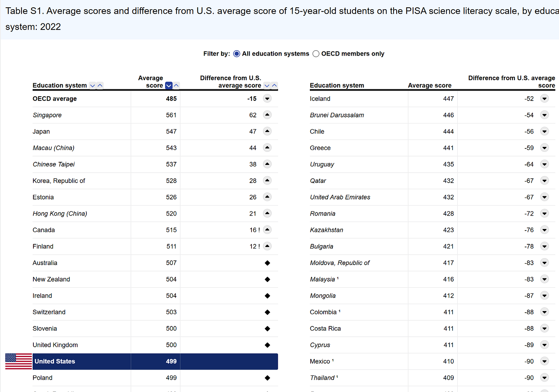559x392 pixels.
Task: Sort Difference from U.S. column descending
Action: pos(267,86)
